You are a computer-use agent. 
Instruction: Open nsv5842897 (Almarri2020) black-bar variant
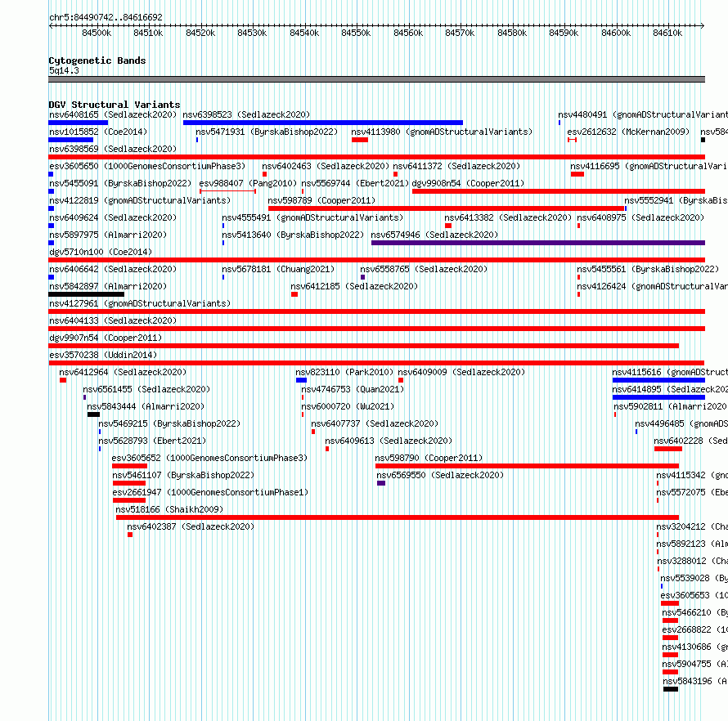pyautogui.click(x=108, y=286)
